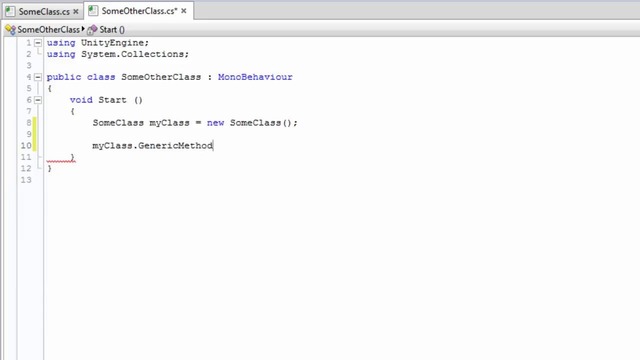Click 'SomeOtherClass' class name on line 4
The width and height of the screenshot is (640, 360).
[161, 77]
